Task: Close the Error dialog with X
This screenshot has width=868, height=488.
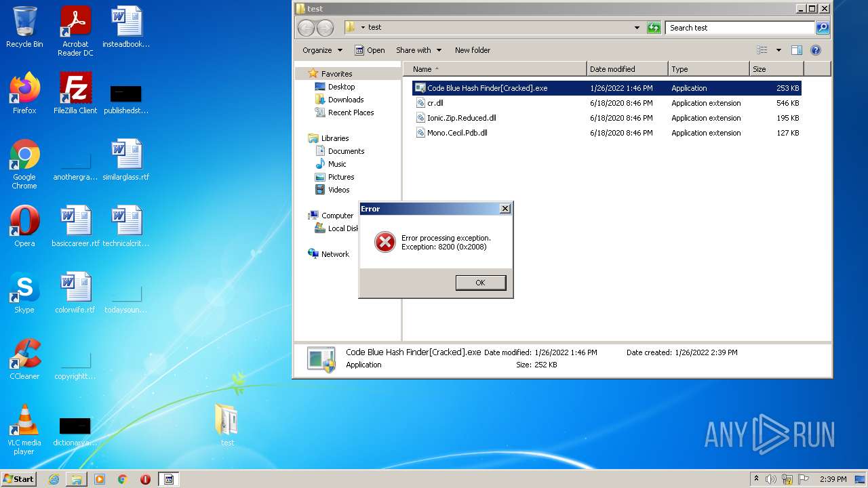Action: 505,209
